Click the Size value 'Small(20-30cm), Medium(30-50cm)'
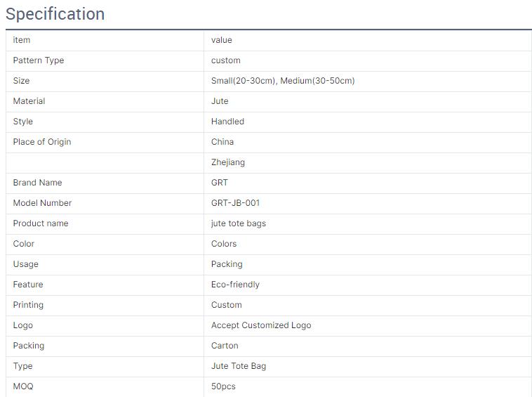Screen dimensions: 532x397 [x=283, y=81]
